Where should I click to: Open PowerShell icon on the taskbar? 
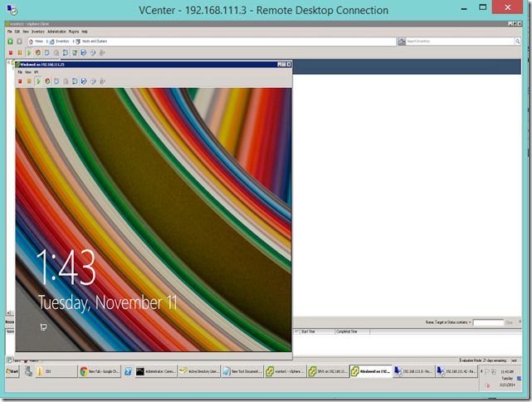tap(128, 371)
